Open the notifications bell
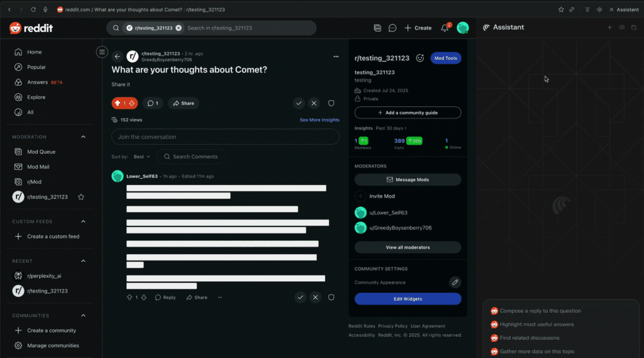 pyautogui.click(x=445, y=28)
